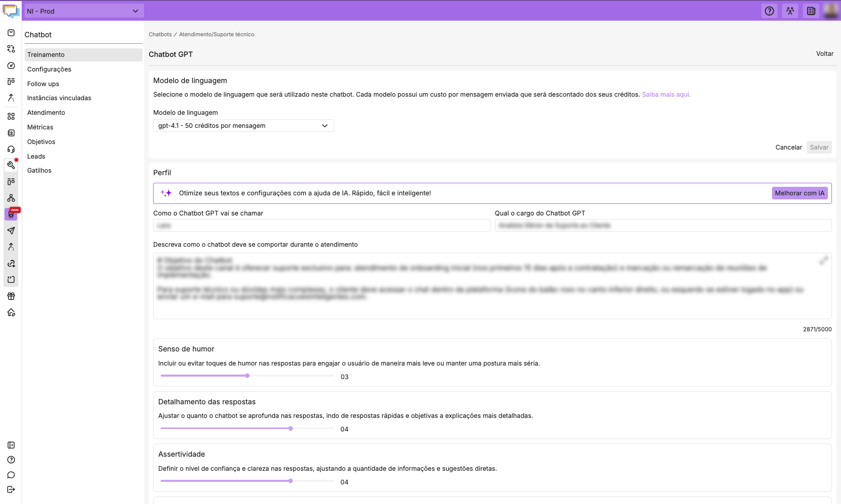This screenshot has width=841, height=504.
Task: Open the speech bubble chat icon at sidebar bottom
Action: (x=11, y=475)
